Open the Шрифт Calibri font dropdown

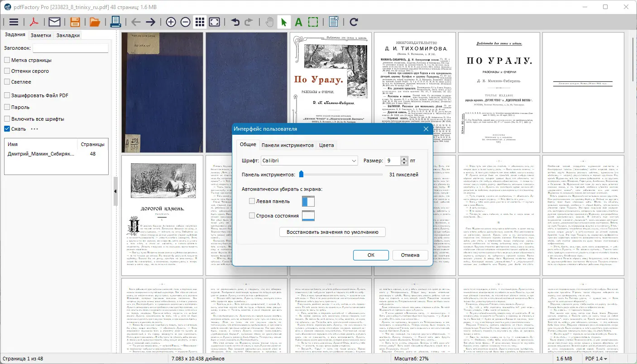(x=309, y=161)
